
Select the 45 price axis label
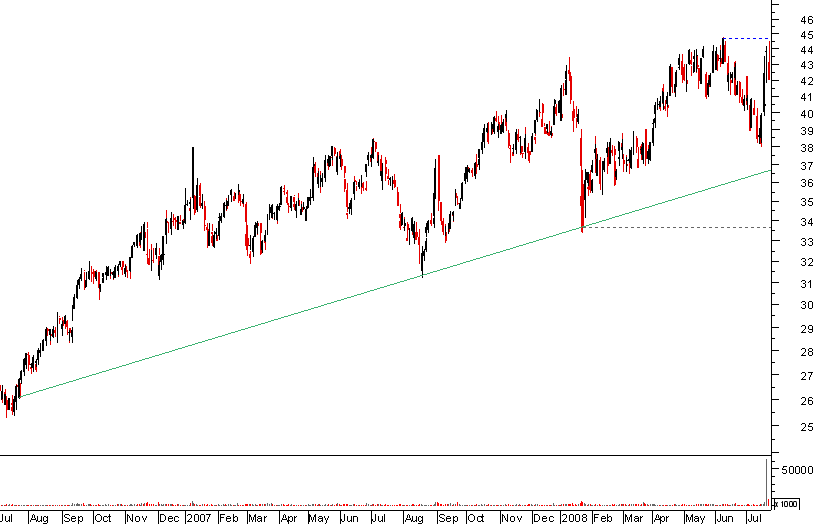pyautogui.click(x=807, y=35)
